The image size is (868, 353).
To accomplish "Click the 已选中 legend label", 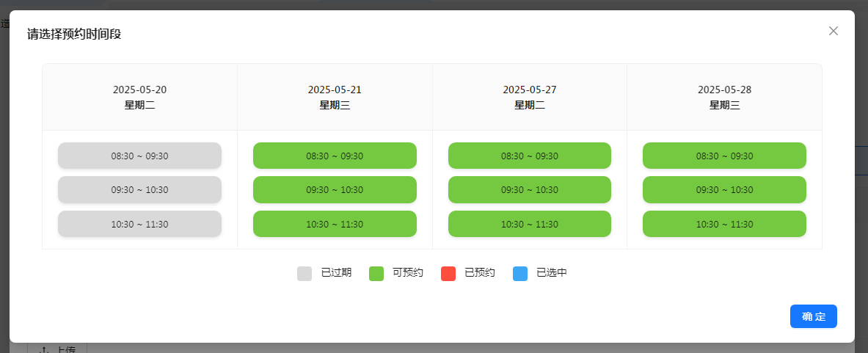I will pos(551,273).
